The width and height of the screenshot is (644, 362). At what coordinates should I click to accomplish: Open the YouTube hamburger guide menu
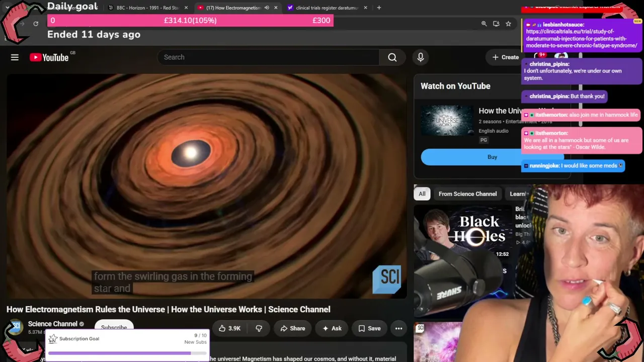point(15,57)
